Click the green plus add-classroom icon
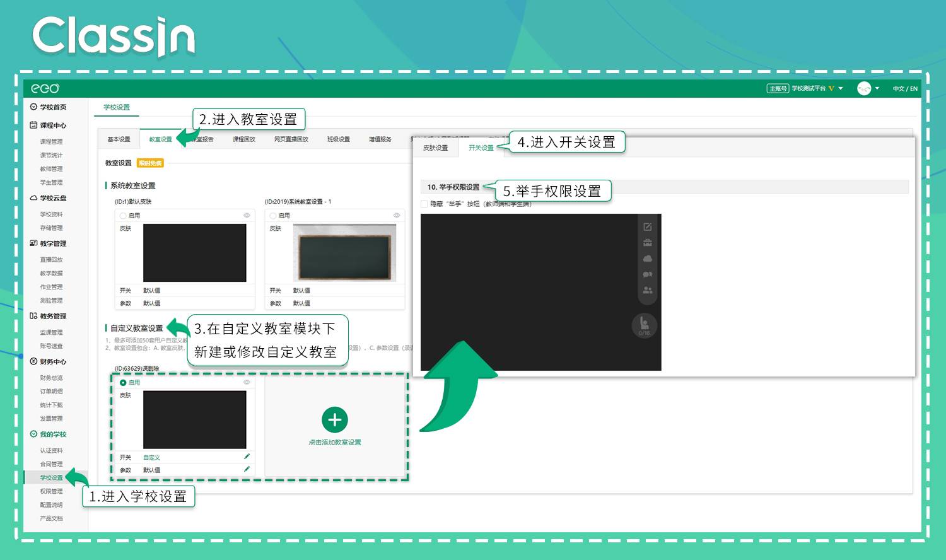This screenshot has width=946, height=560. point(335,420)
